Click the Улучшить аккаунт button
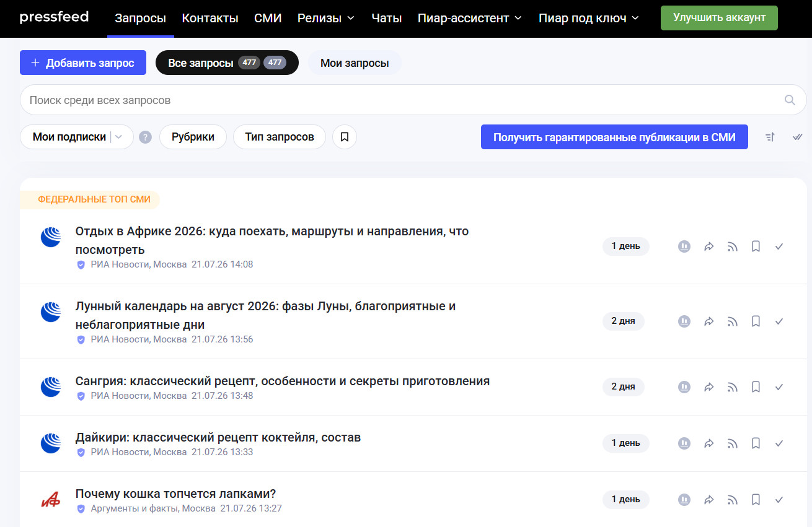 point(719,18)
